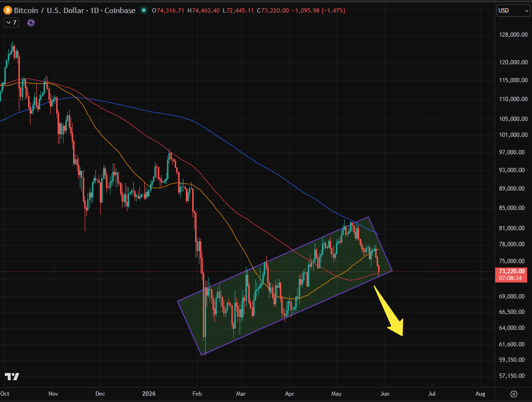Click the purple replay sync icon
The image size is (532, 402).
(31, 23)
